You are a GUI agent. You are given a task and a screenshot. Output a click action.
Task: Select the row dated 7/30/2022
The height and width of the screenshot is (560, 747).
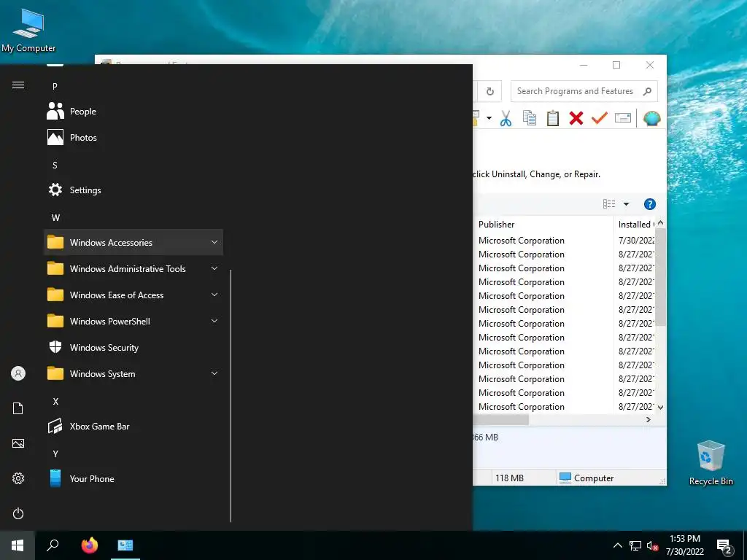(565, 241)
